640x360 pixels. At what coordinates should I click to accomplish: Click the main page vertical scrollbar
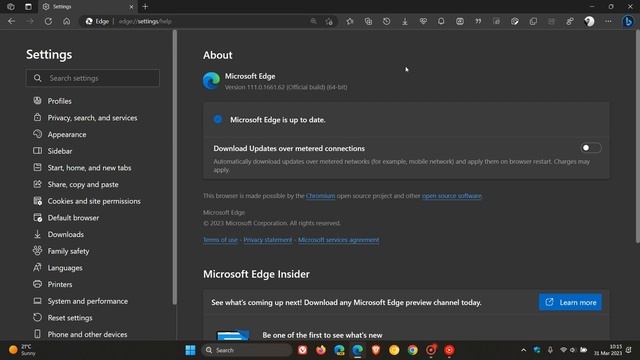pos(638,137)
